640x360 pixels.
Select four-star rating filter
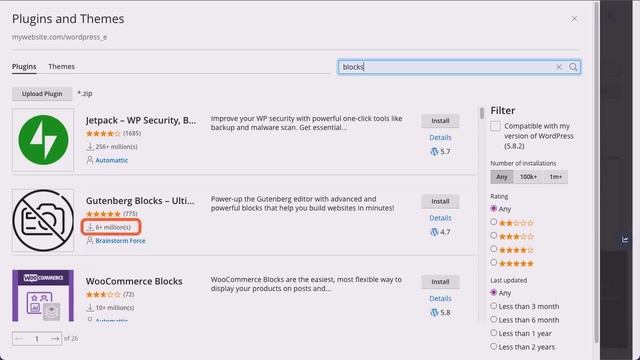pyautogui.click(x=493, y=249)
